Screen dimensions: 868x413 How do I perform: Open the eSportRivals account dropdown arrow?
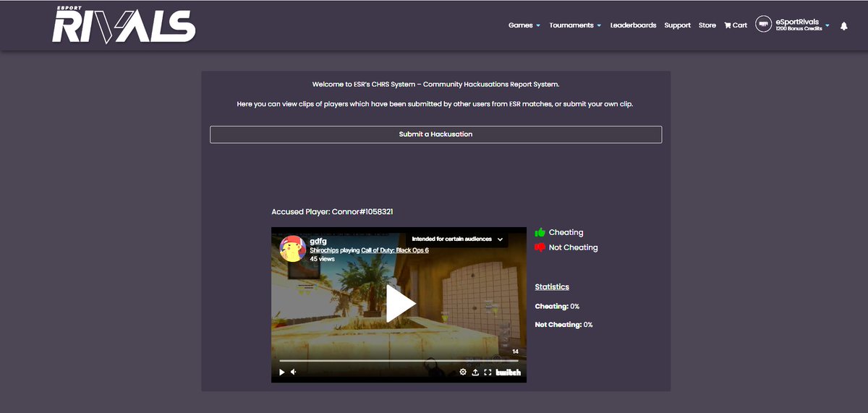pos(827,25)
